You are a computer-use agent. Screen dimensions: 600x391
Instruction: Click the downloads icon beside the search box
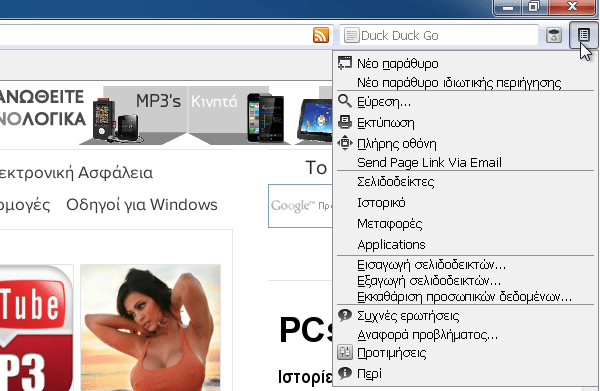553,35
